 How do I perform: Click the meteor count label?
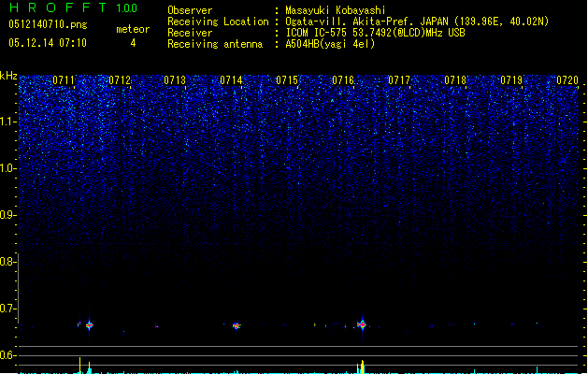pos(133,29)
